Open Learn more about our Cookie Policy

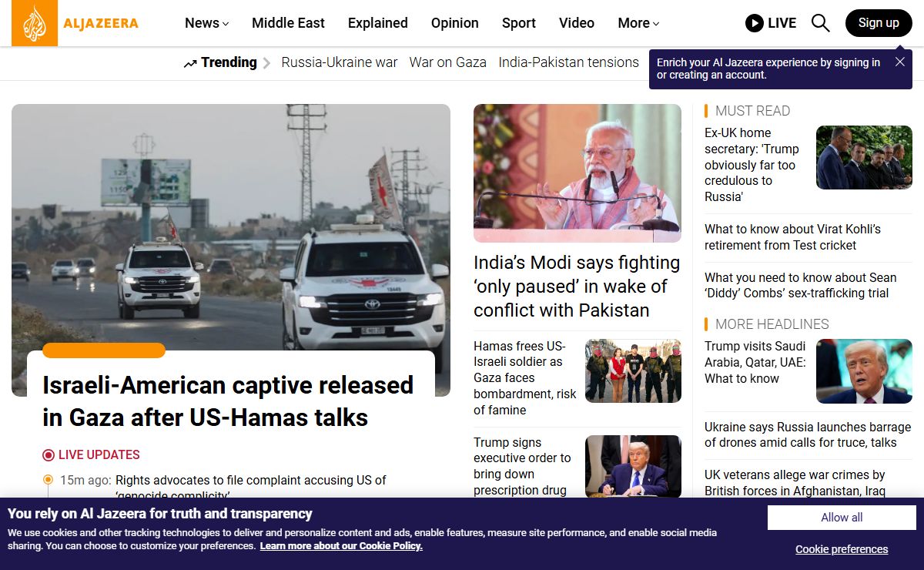[341, 546]
